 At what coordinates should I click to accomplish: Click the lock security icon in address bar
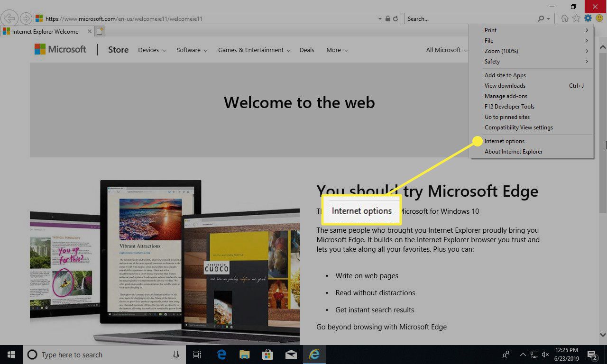[x=388, y=19]
